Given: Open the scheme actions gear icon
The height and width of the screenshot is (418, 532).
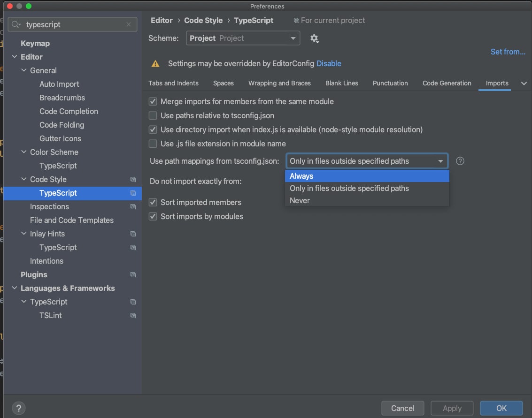Looking at the screenshot, I should point(314,38).
